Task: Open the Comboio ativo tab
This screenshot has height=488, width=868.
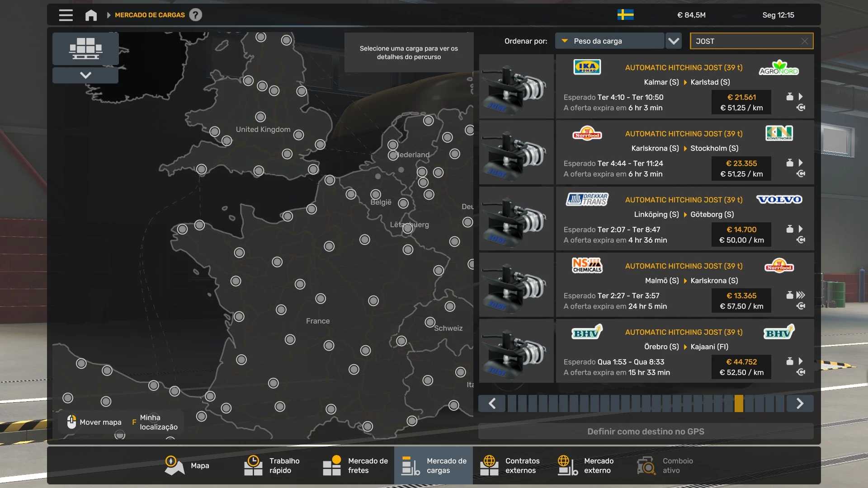Action: point(670,466)
